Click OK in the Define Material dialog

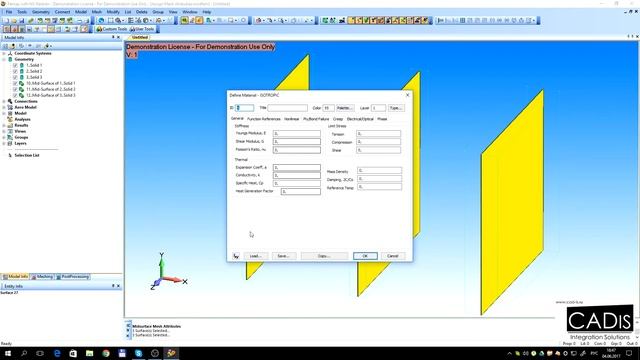pyautogui.click(x=365, y=256)
